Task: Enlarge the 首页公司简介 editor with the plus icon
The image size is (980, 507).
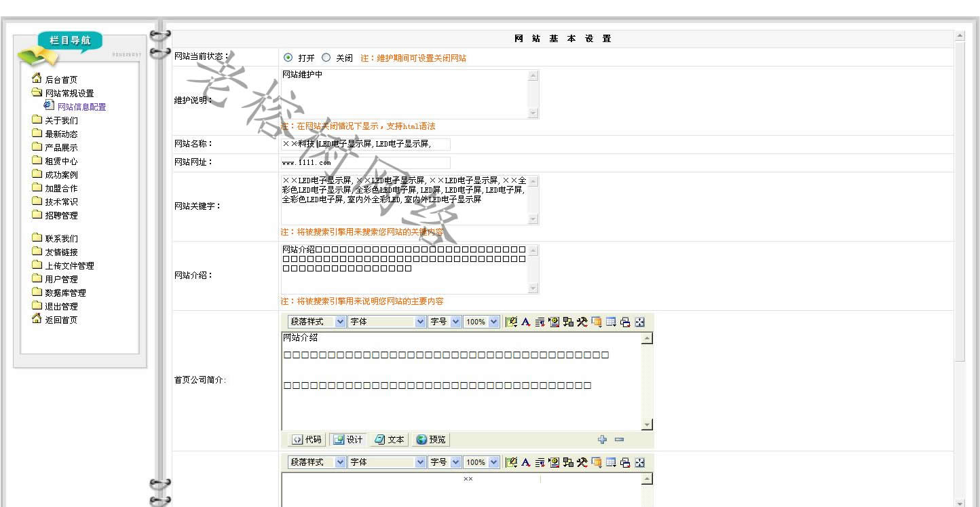Action: pos(602,439)
